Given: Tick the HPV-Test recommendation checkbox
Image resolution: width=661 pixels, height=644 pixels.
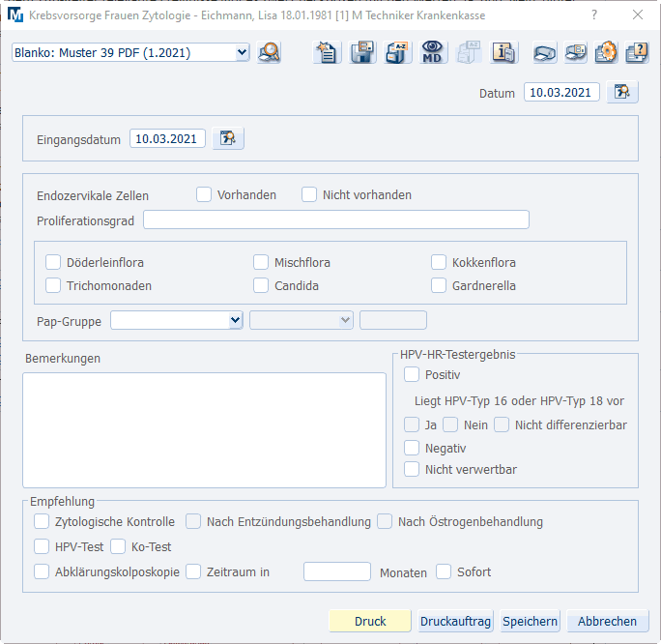Looking at the screenshot, I should [42, 546].
